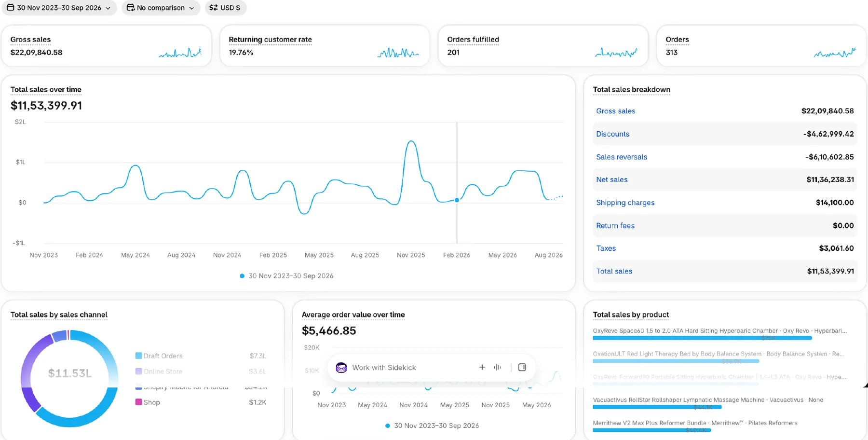Click the calendar icon in date filter
The image size is (868, 440).
tap(10, 8)
